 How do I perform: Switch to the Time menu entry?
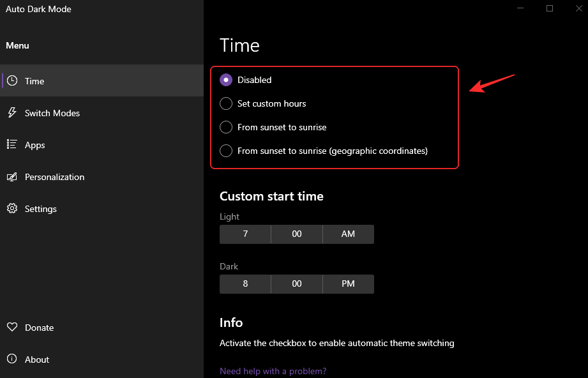pos(34,80)
